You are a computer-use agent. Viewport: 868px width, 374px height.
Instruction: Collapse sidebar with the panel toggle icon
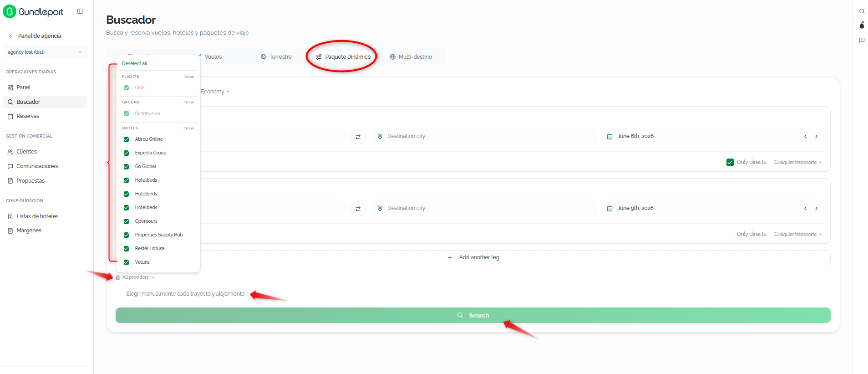(x=80, y=11)
